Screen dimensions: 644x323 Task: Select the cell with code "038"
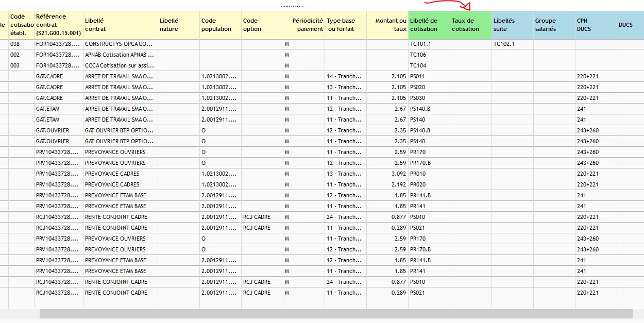pos(21,44)
